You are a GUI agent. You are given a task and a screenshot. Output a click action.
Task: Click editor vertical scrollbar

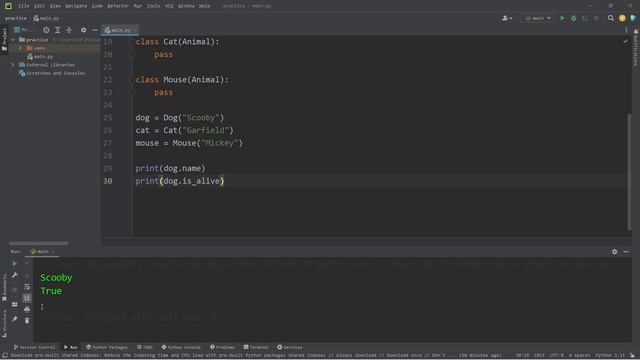click(x=629, y=171)
